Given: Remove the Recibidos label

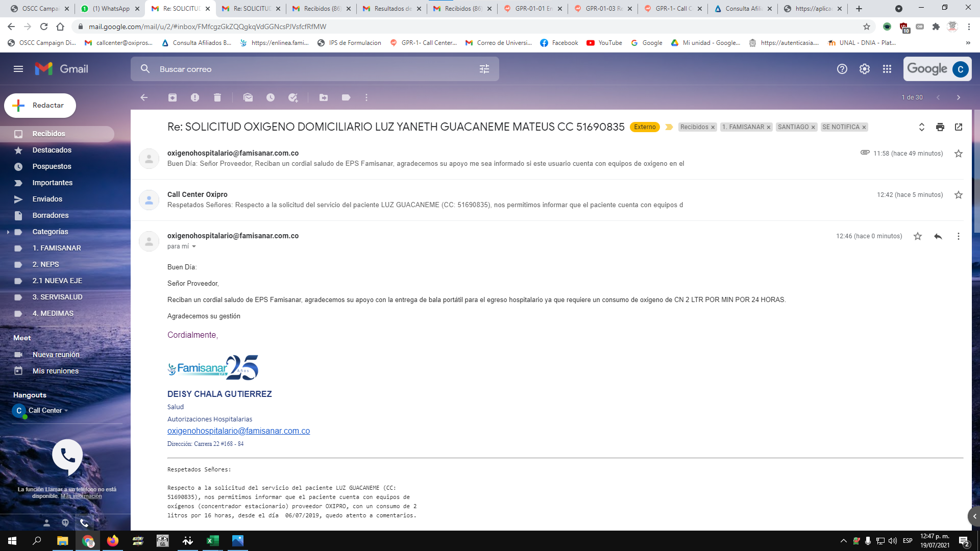Looking at the screenshot, I should pos(713,128).
